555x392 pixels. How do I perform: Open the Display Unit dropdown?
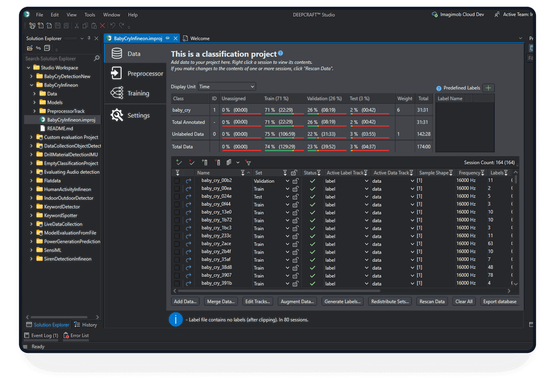coord(226,87)
